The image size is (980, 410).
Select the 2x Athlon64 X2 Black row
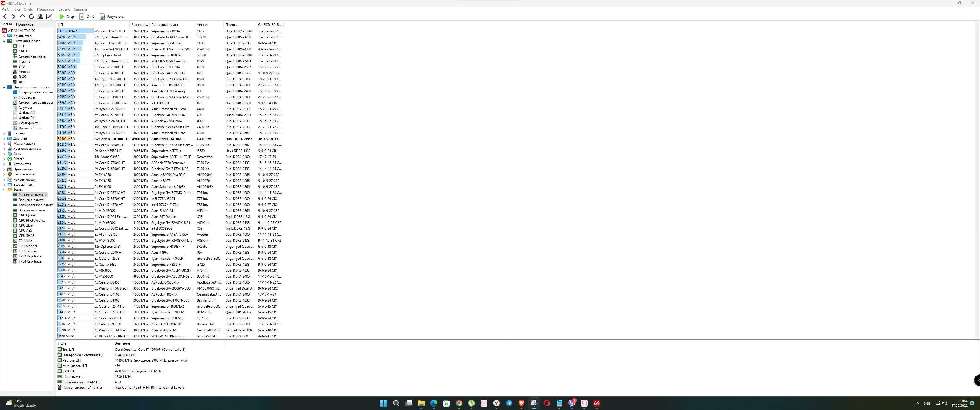tap(170, 336)
